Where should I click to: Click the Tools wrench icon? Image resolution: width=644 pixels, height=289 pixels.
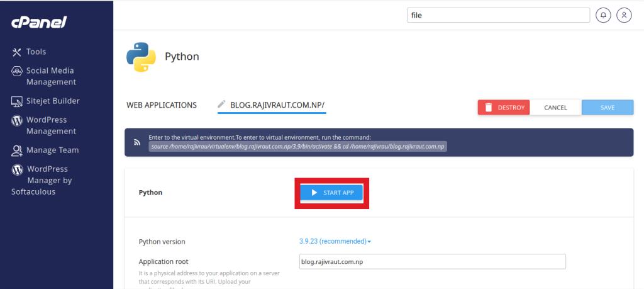click(16, 52)
